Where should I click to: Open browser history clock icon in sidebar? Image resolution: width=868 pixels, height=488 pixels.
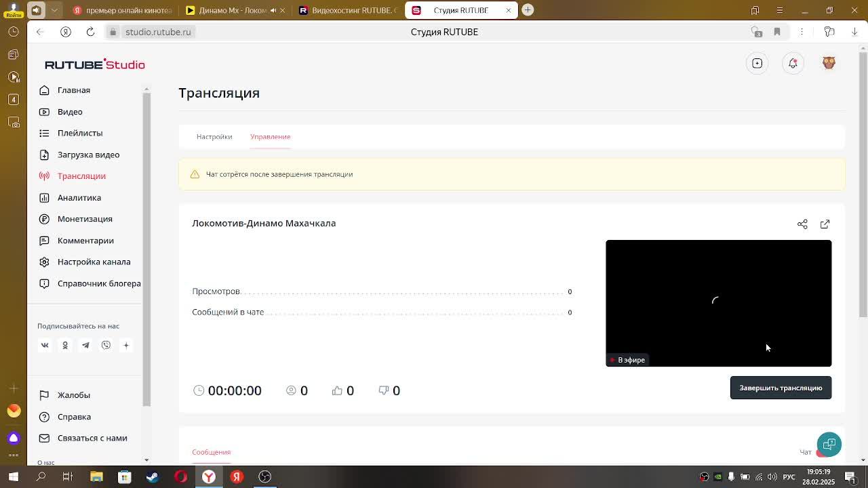pos(14,32)
